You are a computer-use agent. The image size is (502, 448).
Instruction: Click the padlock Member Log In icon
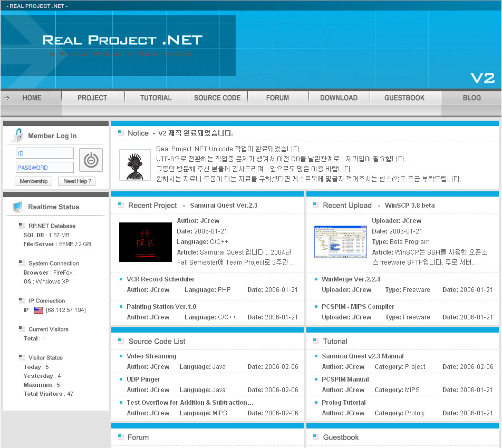(18, 135)
